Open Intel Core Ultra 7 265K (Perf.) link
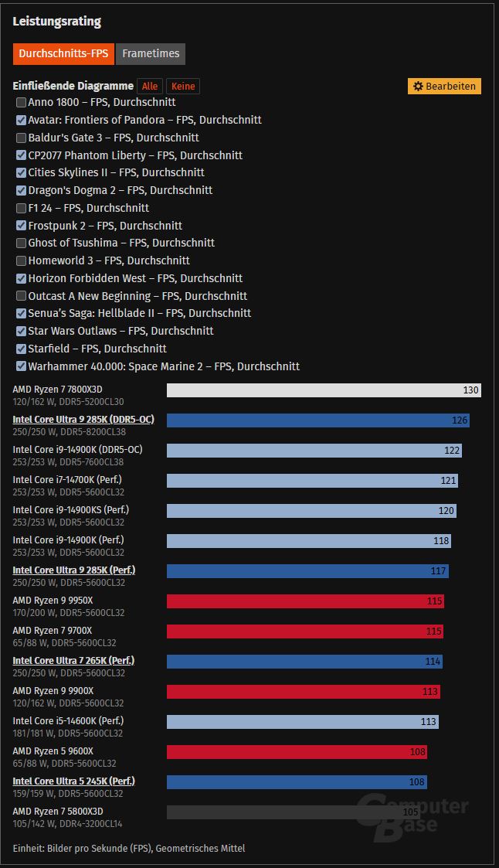499x868 pixels. (x=73, y=660)
